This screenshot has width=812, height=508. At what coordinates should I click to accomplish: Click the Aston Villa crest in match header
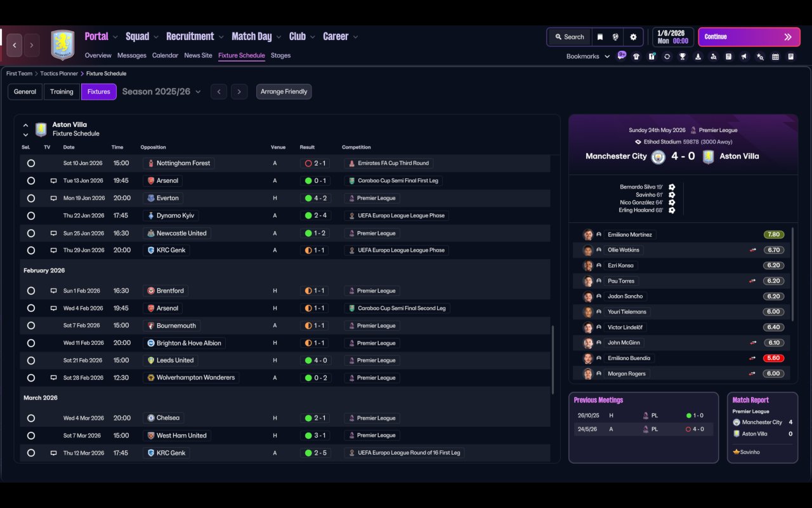coord(709,157)
